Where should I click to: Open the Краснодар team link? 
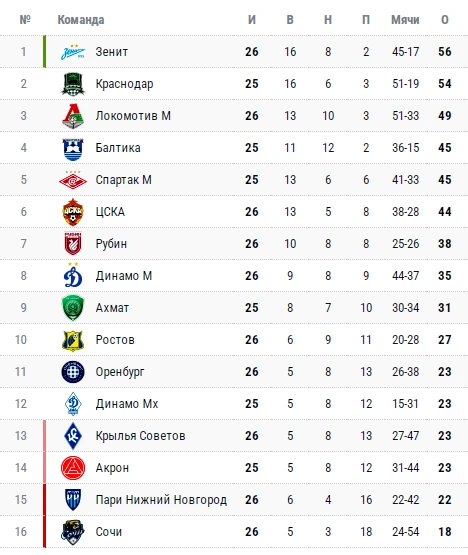[x=124, y=84]
